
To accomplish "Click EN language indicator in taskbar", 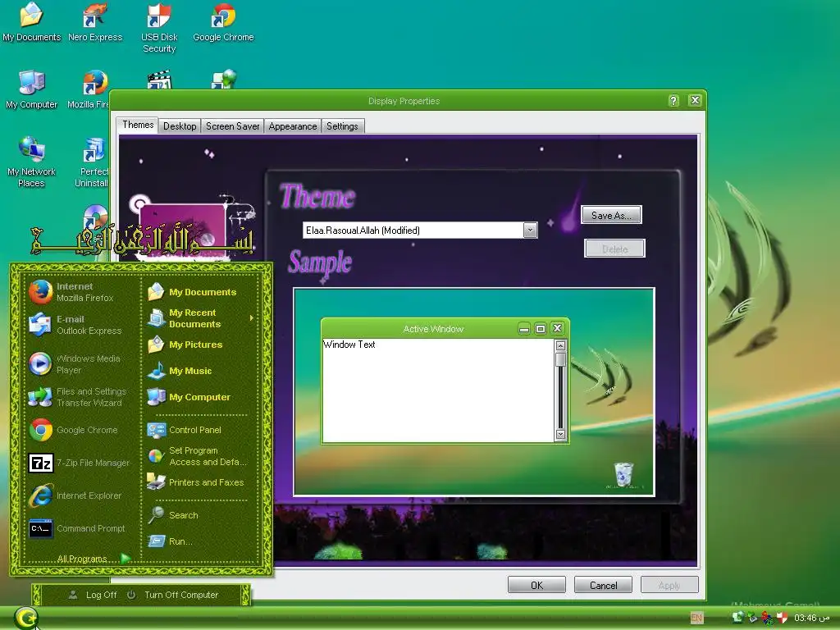I will click(x=696, y=618).
